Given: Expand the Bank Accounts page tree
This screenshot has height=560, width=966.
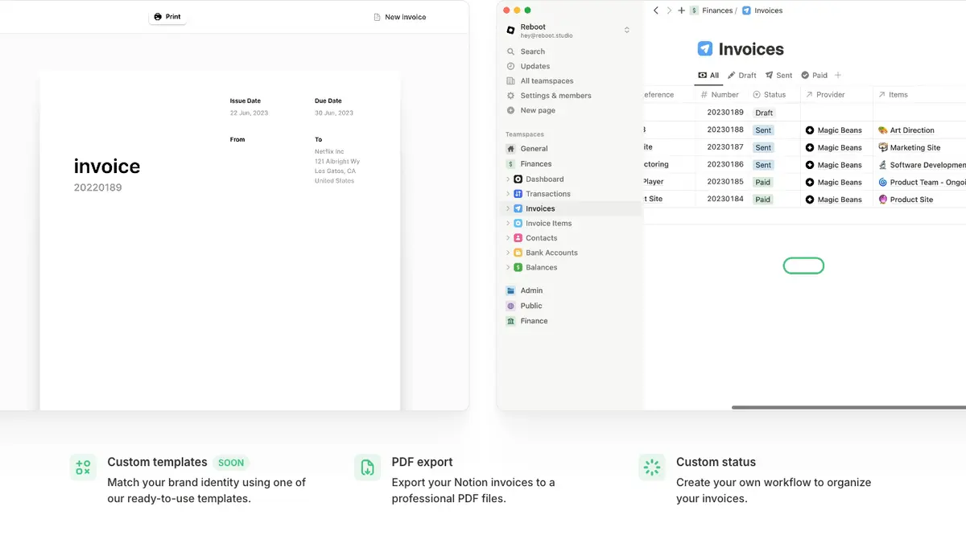Looking at the screenshot, I should coord(508,253).
